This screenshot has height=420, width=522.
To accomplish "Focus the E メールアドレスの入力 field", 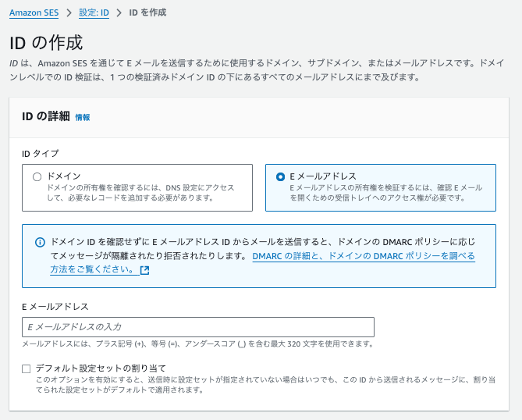I will tap(198, 327).
